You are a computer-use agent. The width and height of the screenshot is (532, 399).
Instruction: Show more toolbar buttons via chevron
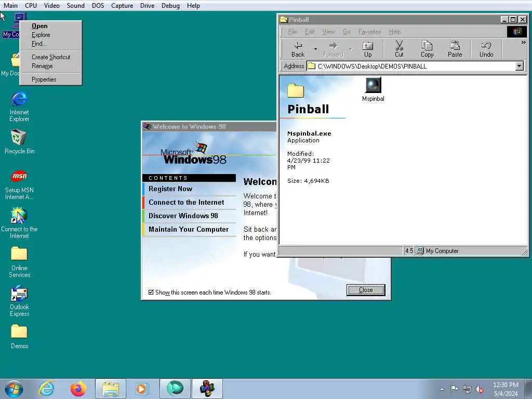[x=523, y=43]
